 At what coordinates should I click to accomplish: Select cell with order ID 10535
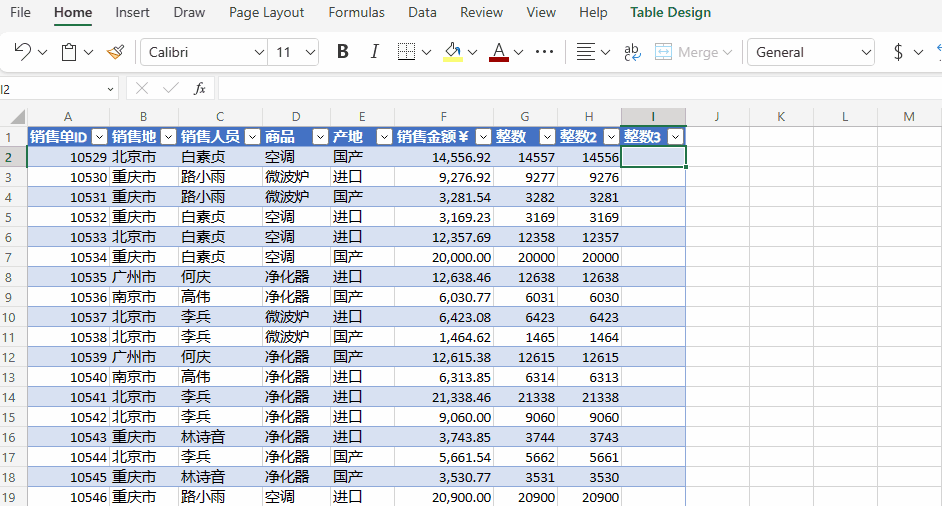click(68, 278)
